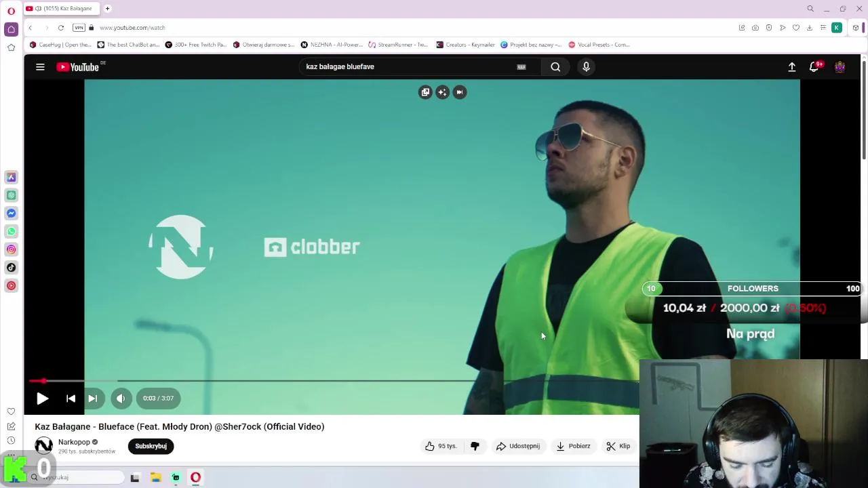Click the skip icon above the video
Screen dimensions: 868x488
pos(460,92)
